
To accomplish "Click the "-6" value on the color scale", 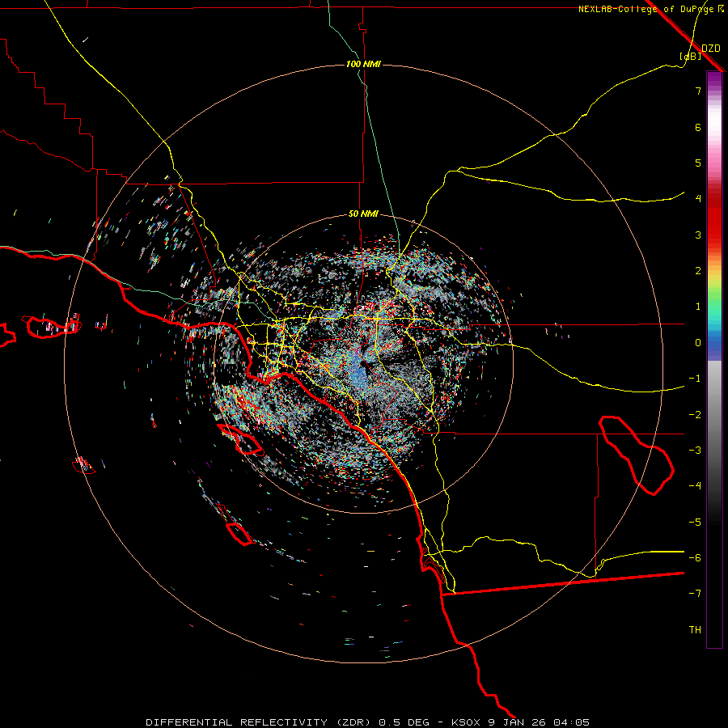I will pyautogui.click(x=695, y=558).
